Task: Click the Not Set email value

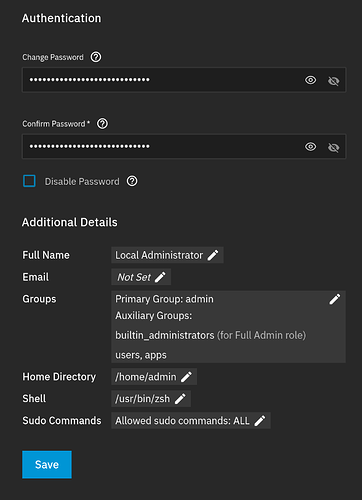Action: coord(134,277)
